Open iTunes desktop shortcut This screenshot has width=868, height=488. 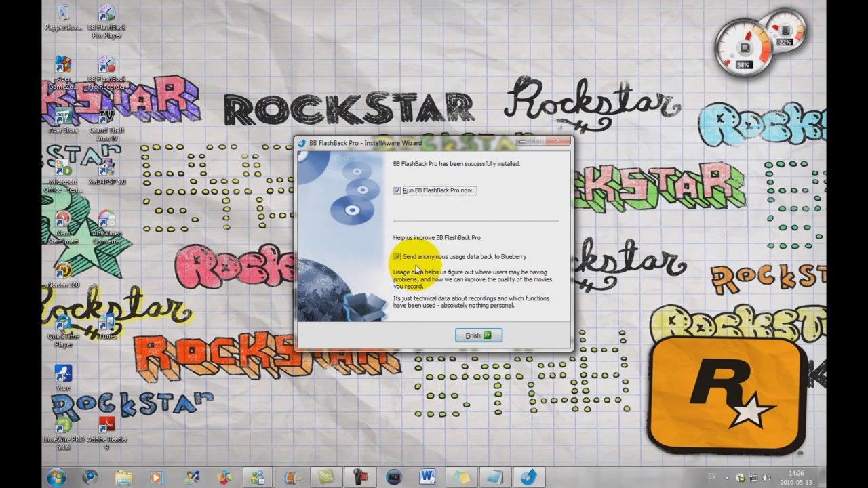[106, 327]
